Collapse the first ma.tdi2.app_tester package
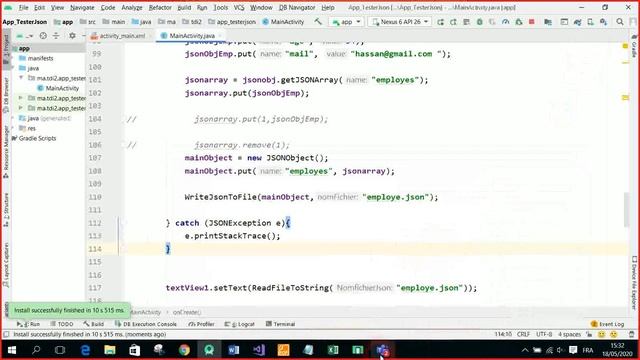The height and width of the screenshot is (360, 640). click(21, 78)
